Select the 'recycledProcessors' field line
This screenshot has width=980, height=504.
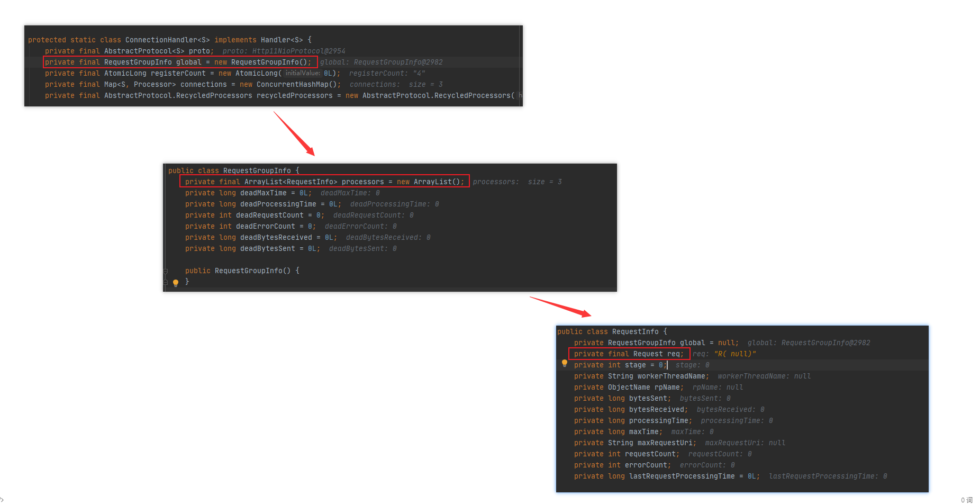pyautogui.click(x=280, y=95)
